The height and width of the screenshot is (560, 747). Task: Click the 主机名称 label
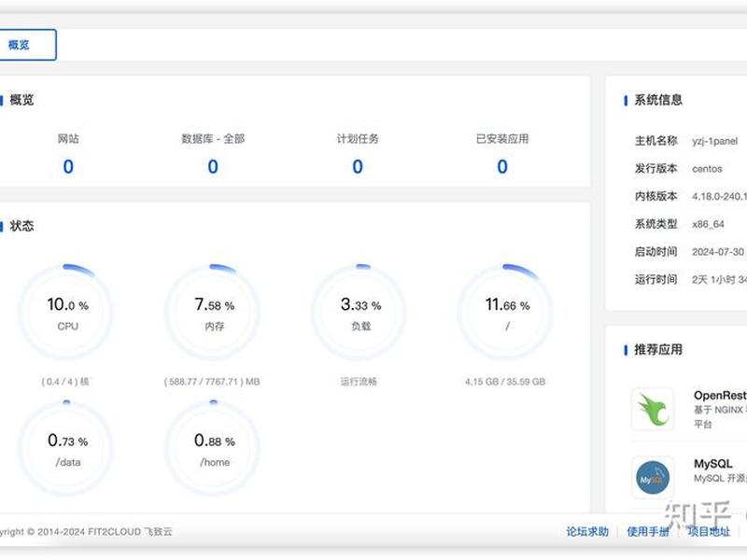coord(655,141)
